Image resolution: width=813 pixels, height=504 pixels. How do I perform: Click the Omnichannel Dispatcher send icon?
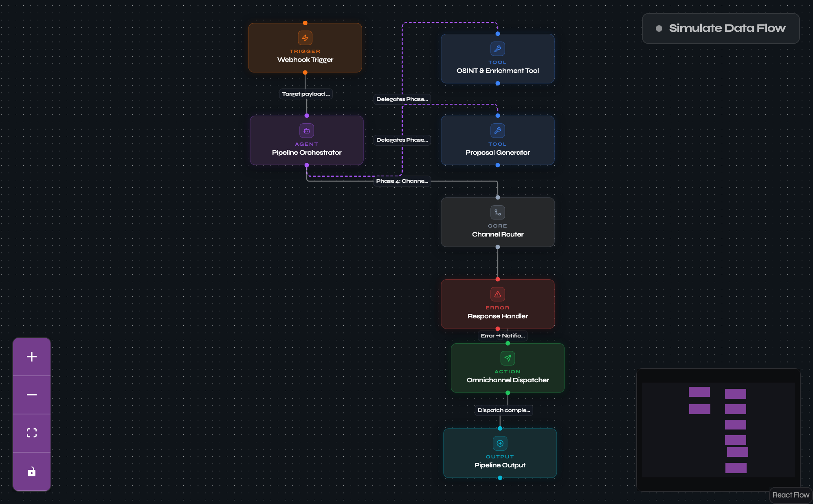(508, 358)
